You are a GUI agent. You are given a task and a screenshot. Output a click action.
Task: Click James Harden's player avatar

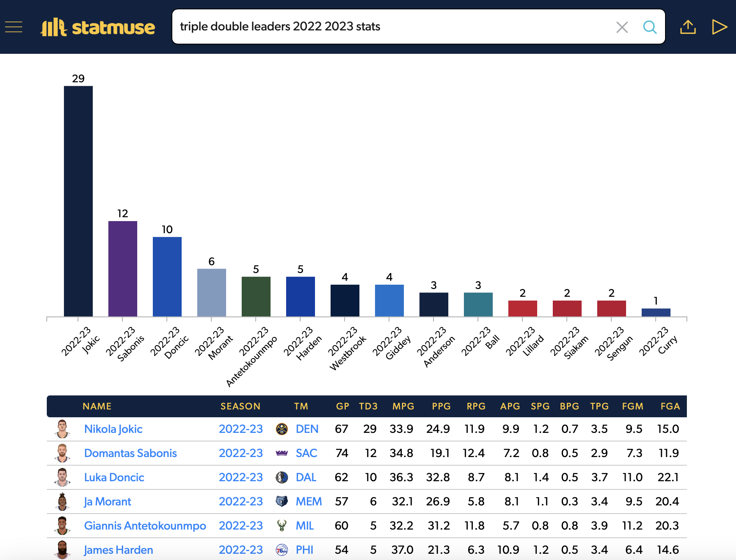(62, 550)
